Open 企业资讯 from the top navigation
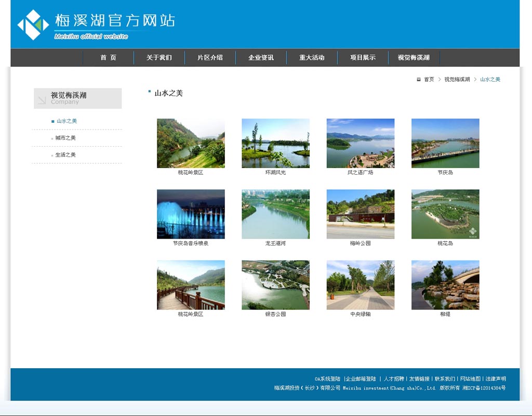The image size is (532, 416). pyautogui.click(x=261, y=57)
